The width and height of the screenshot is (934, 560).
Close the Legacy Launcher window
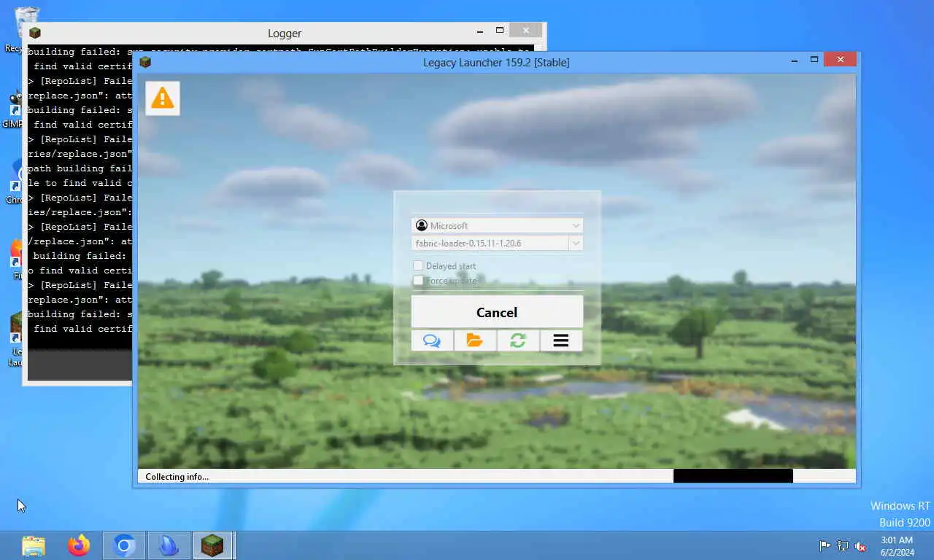coord(841,60)
